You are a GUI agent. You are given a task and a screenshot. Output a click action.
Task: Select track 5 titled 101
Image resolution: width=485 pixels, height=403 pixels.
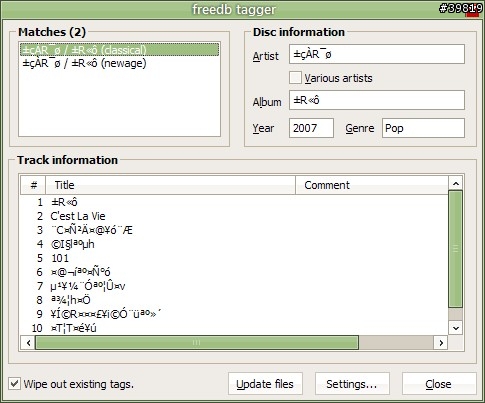coord(234,258)
